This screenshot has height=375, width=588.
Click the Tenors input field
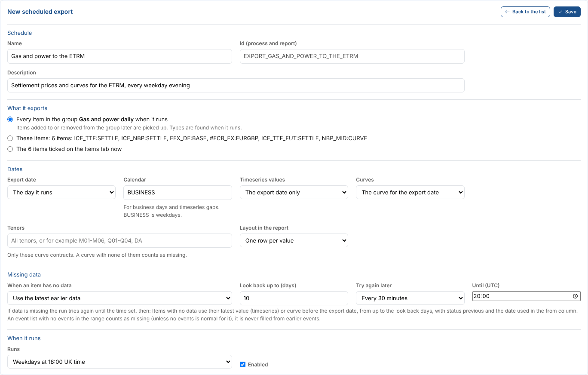click(x=119, y=240)
